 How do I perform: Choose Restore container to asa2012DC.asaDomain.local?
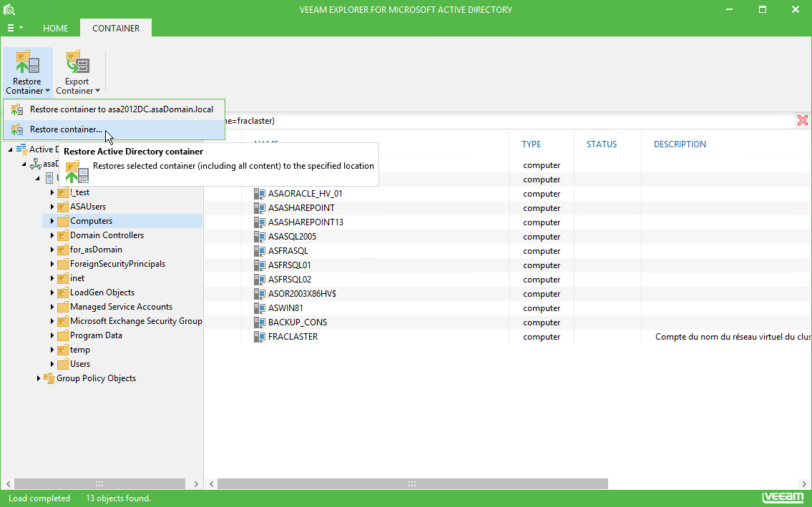point(114,109)
